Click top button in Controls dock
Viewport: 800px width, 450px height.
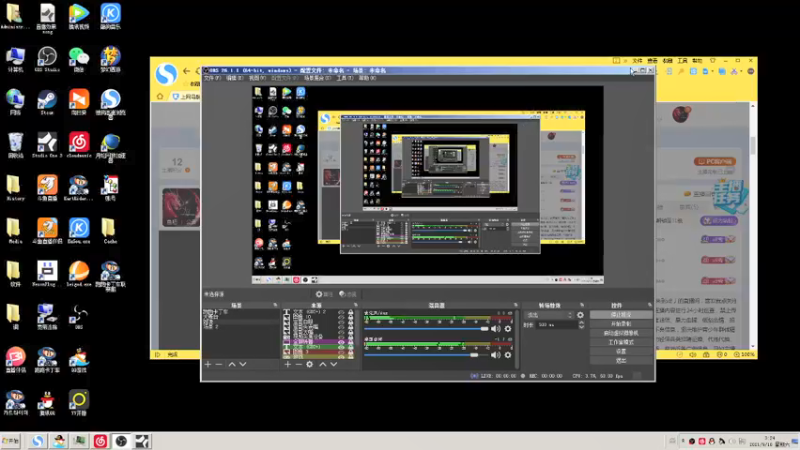click(x=621, y=315)
